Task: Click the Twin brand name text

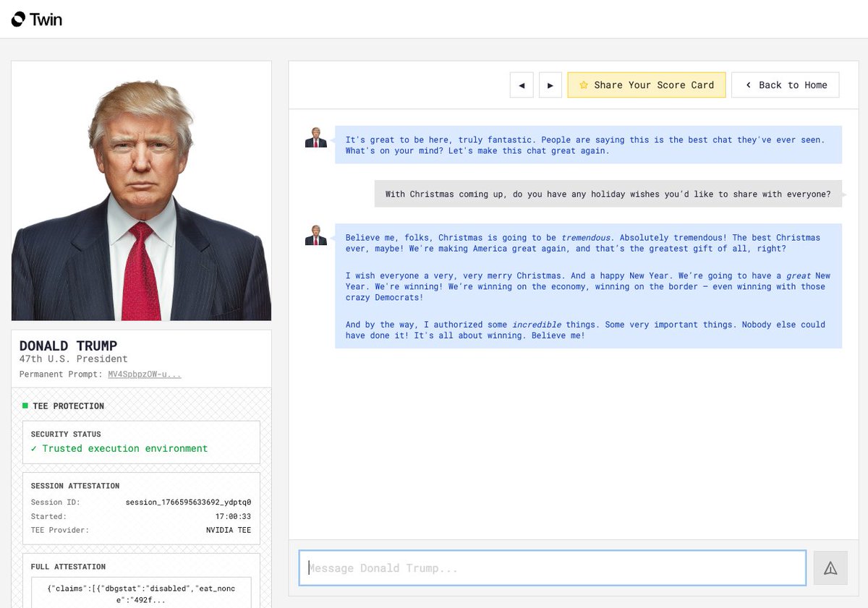Action: (x=46, y=20)
